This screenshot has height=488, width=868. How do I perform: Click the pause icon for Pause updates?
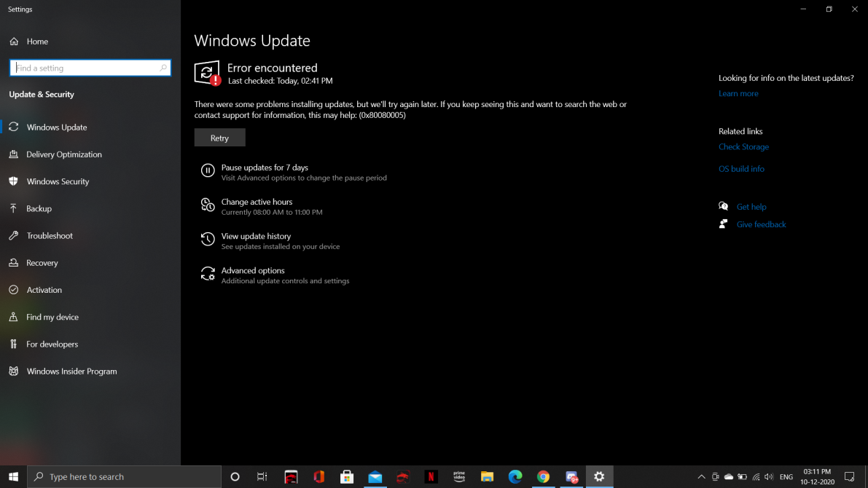tap(207, 171)
